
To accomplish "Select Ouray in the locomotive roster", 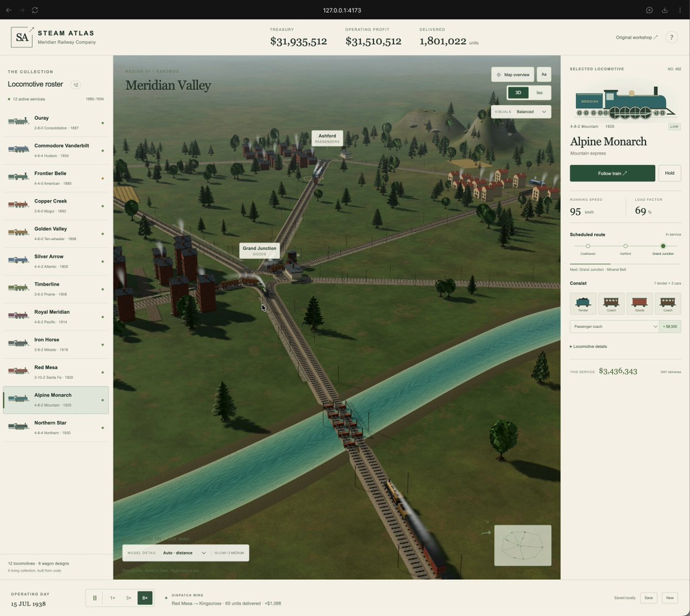I will pos(56,123).
